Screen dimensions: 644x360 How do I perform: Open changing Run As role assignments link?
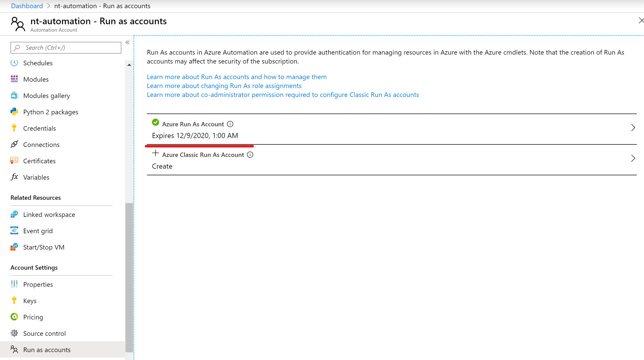[224, 86]
